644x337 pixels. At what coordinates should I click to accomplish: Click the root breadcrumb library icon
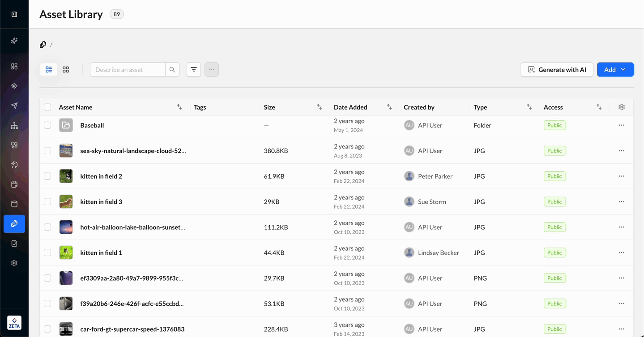[43, 45]
